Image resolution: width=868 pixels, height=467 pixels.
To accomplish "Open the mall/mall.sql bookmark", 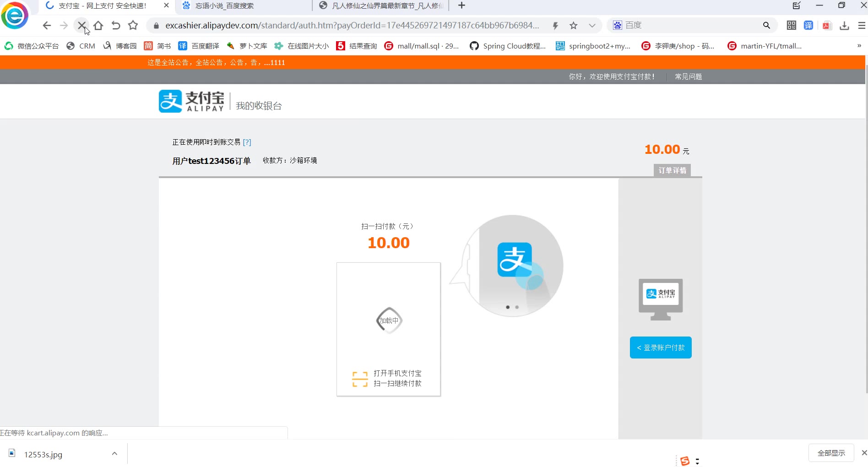I will (x=422, y=46).
